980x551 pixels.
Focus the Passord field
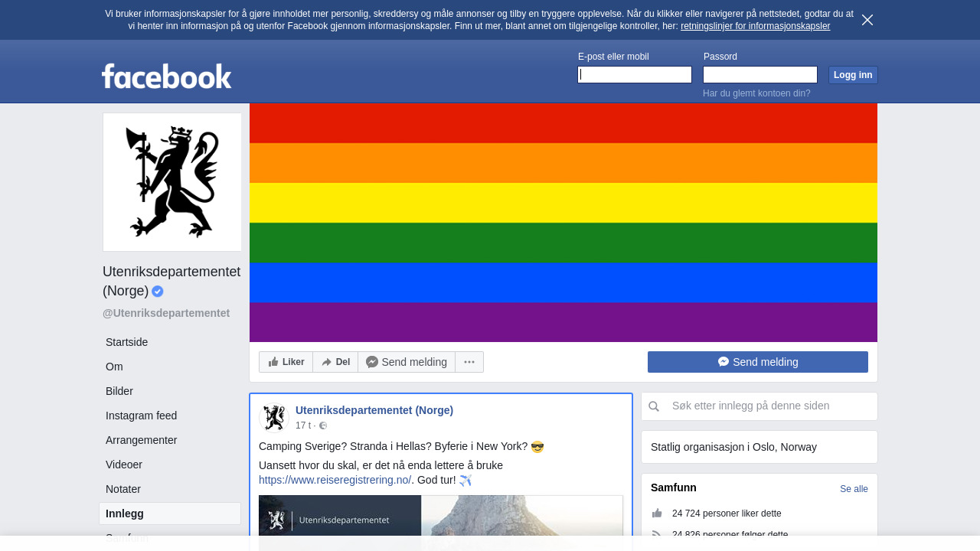click(760, 74)
